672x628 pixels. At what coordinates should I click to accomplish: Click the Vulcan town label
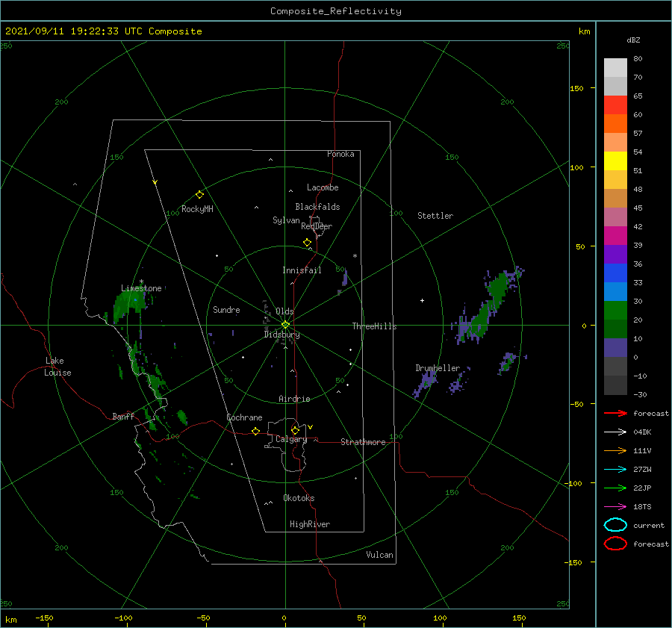(379, 555)
